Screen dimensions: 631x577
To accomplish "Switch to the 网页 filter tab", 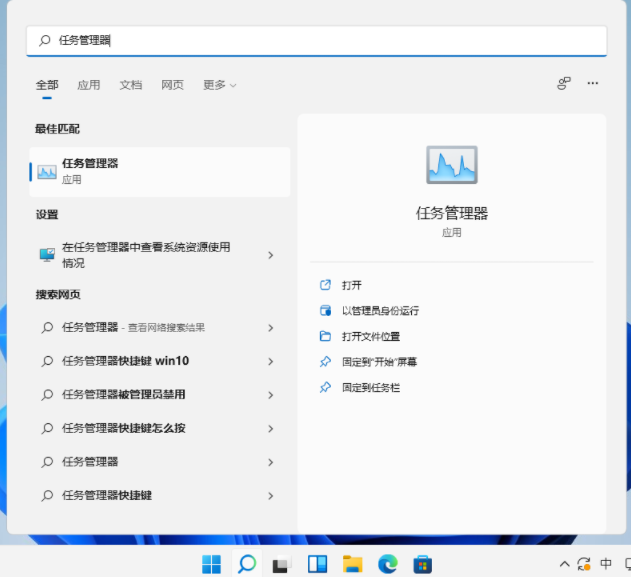I will coord(172,85).
